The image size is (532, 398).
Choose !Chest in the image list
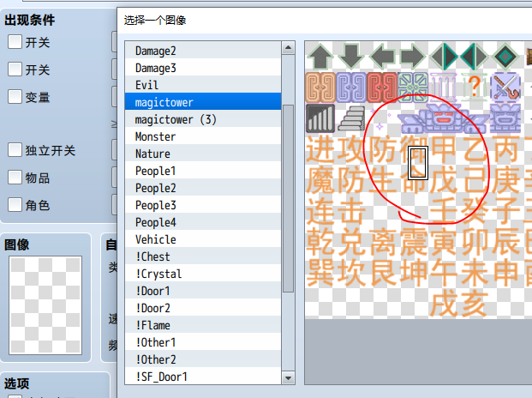pos(203,256)
